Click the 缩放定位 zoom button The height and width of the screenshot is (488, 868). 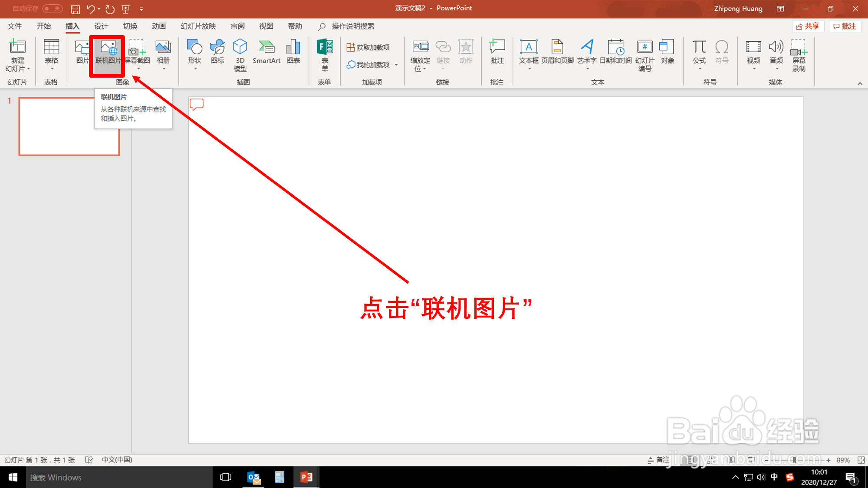pyautogui.click(x=420, y=56)
